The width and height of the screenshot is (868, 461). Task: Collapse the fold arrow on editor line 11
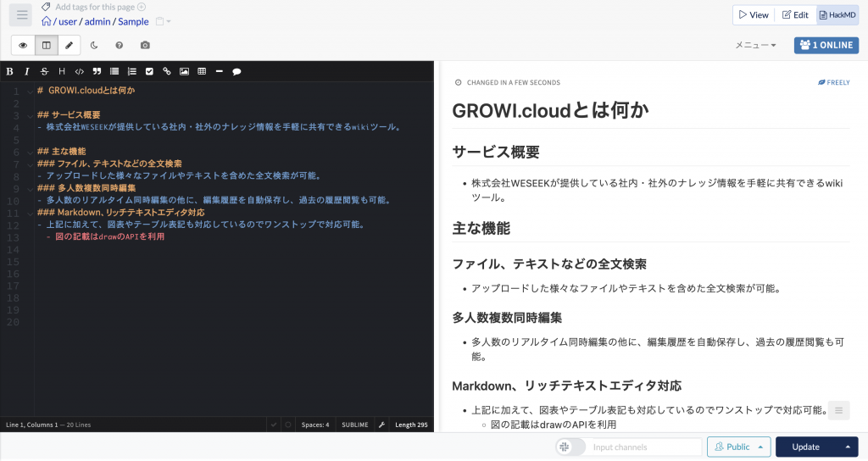tap(30, 213)
